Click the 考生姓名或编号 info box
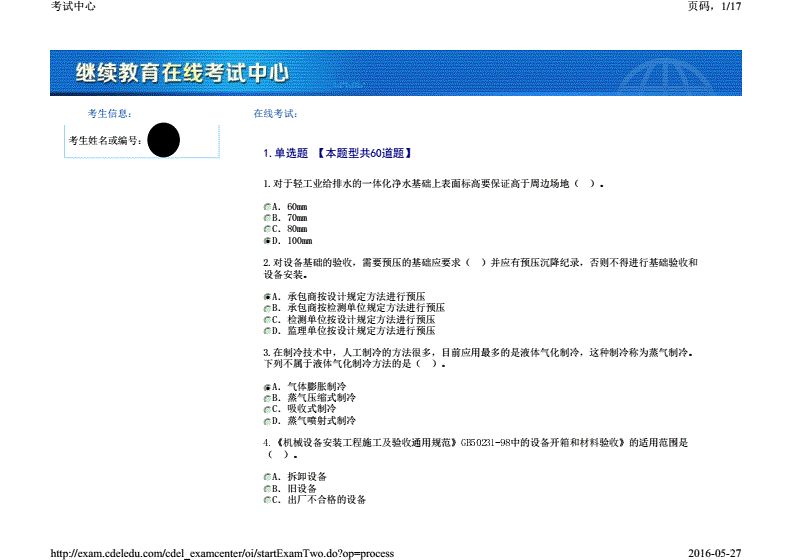Viewport: 792px width, 560px height. 142,141
